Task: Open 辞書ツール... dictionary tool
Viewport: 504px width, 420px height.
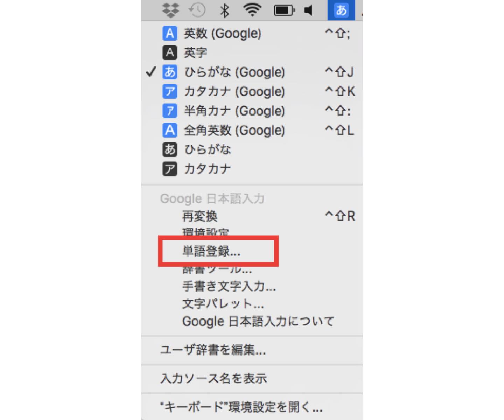Action: 252,268
